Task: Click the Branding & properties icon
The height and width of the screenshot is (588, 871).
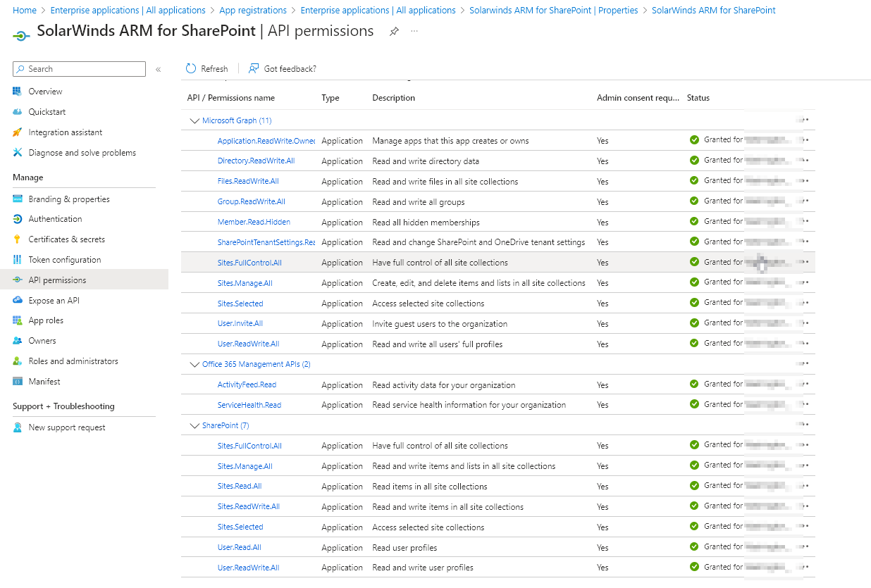Action: pos(18,199)
